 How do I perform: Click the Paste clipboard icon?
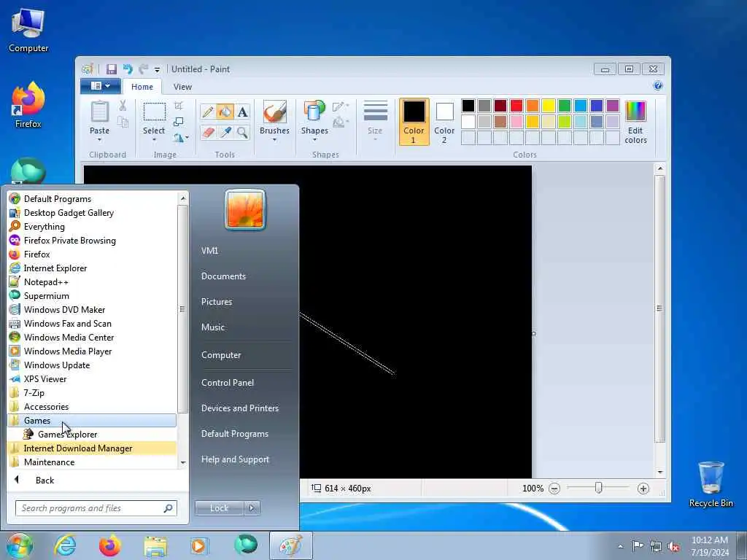pyautogui.click(x=99, y=112)
